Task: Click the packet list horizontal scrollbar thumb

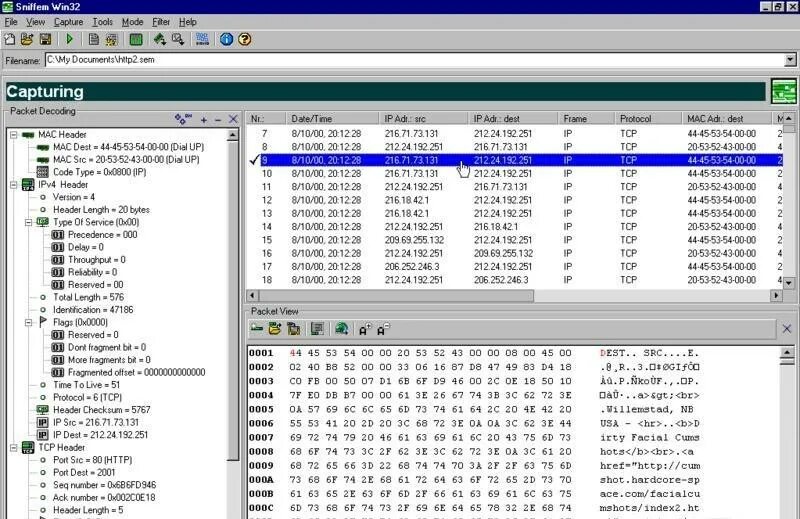Action: [396, 295]
